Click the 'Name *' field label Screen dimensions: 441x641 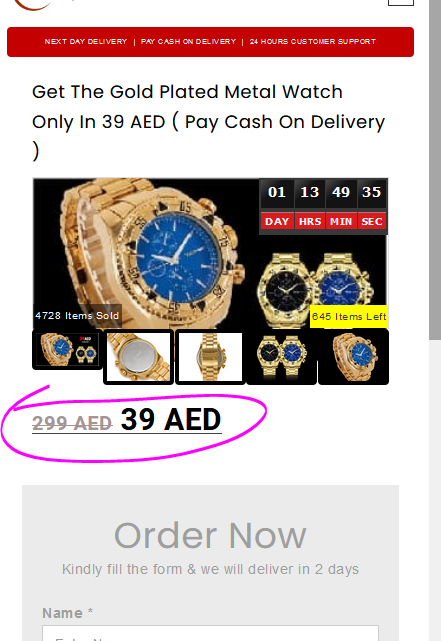pyautogui.click(x=68, y=613)
